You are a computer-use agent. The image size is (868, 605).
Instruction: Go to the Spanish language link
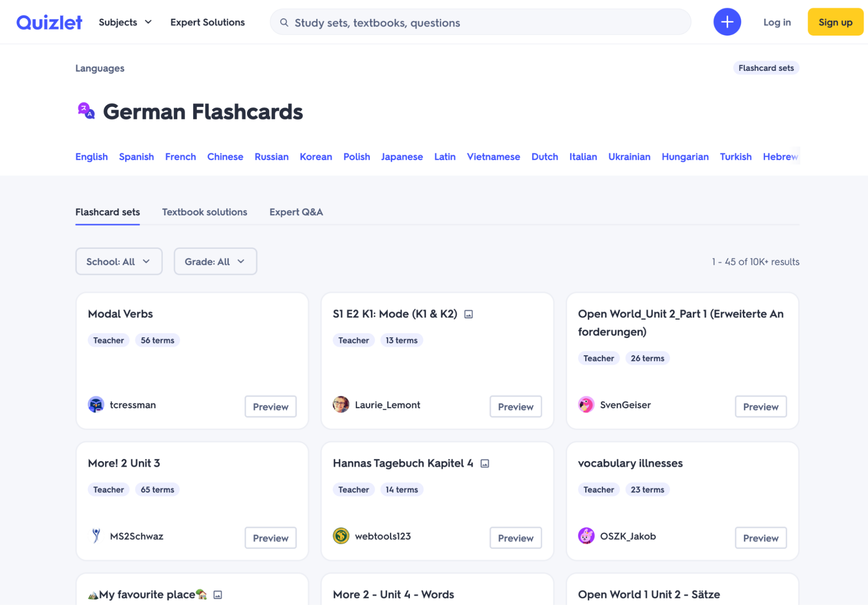(x=136, y=157)
